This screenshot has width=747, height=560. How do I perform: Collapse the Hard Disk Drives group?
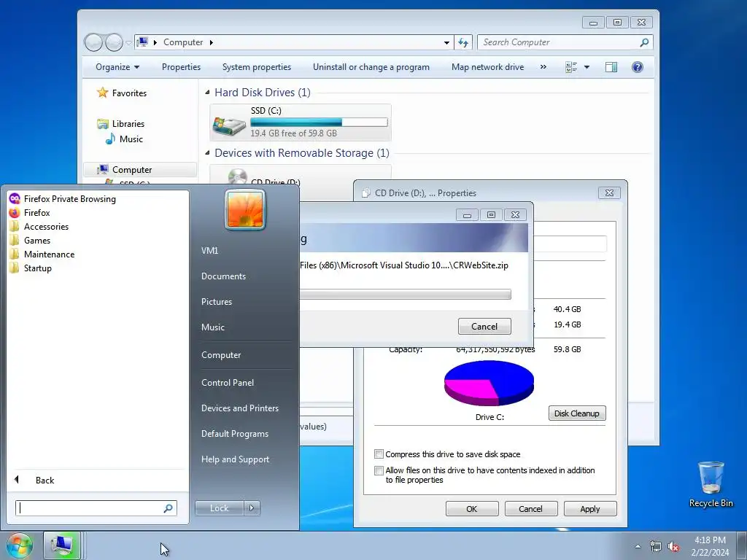coord(207,93)
